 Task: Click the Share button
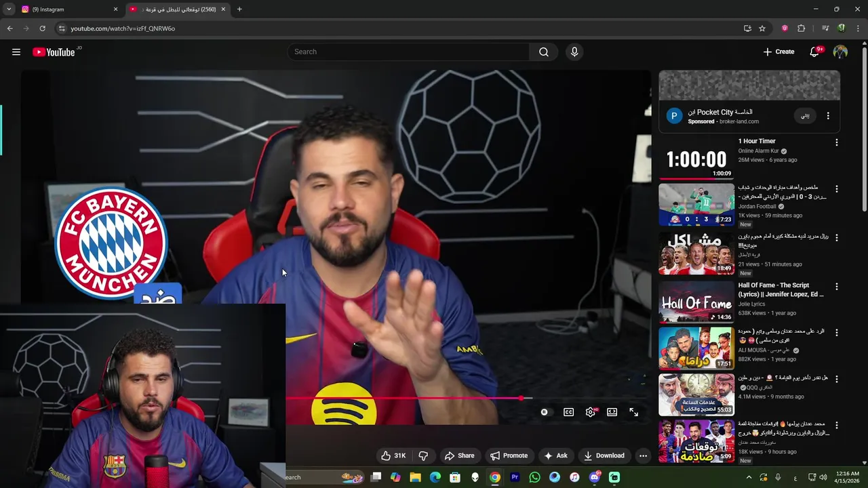coord(459,455)
